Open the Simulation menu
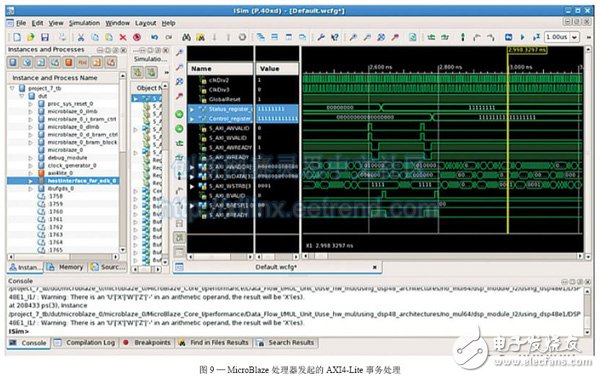 [84, 23]
